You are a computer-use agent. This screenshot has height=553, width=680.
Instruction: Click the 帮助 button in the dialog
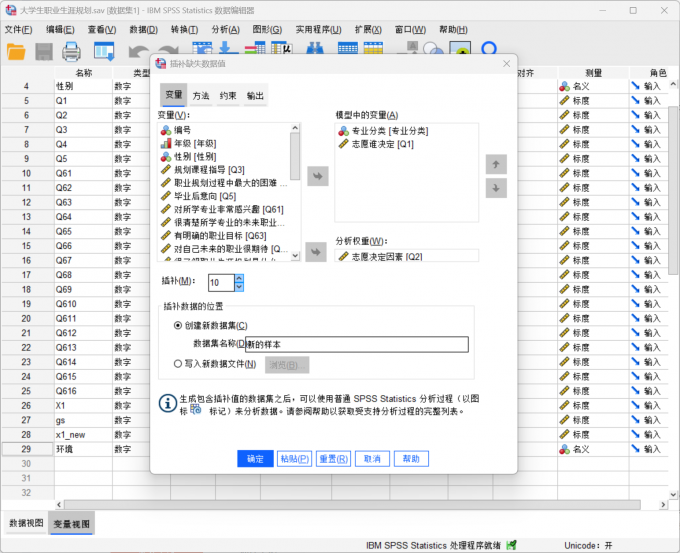(x=411, y=458)
